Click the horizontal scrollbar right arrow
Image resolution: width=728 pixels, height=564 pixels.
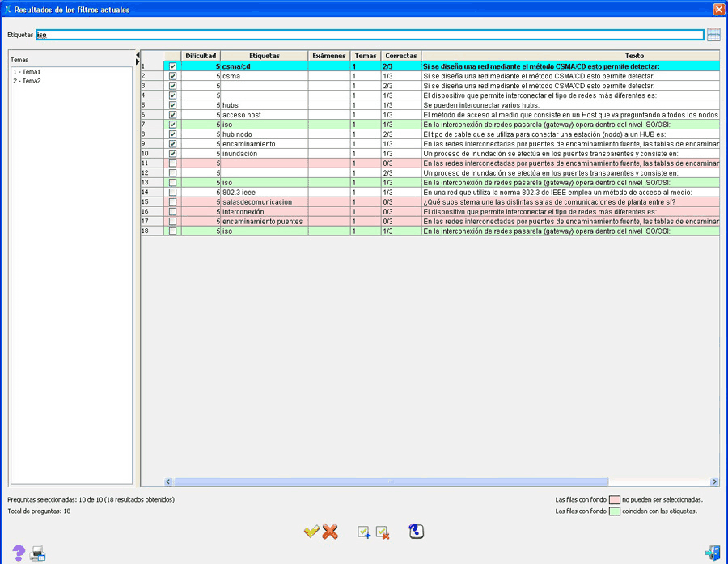(x=714, y=481)
